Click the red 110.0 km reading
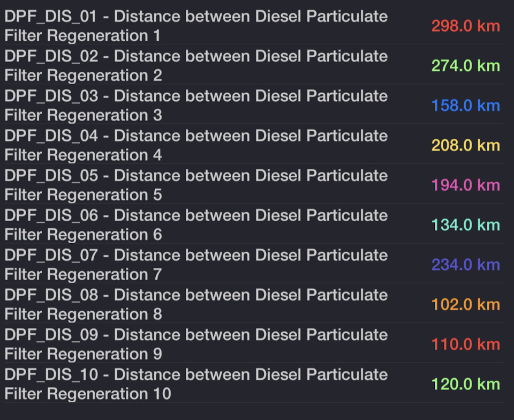The height and width of the screenshot is (420, 514). pos(465,344)
